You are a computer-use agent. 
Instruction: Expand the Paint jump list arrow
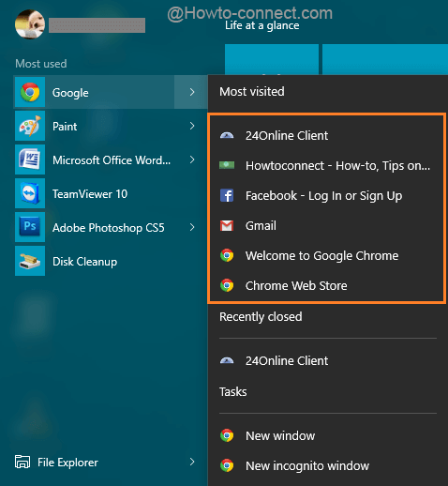[x=192, y=126]
